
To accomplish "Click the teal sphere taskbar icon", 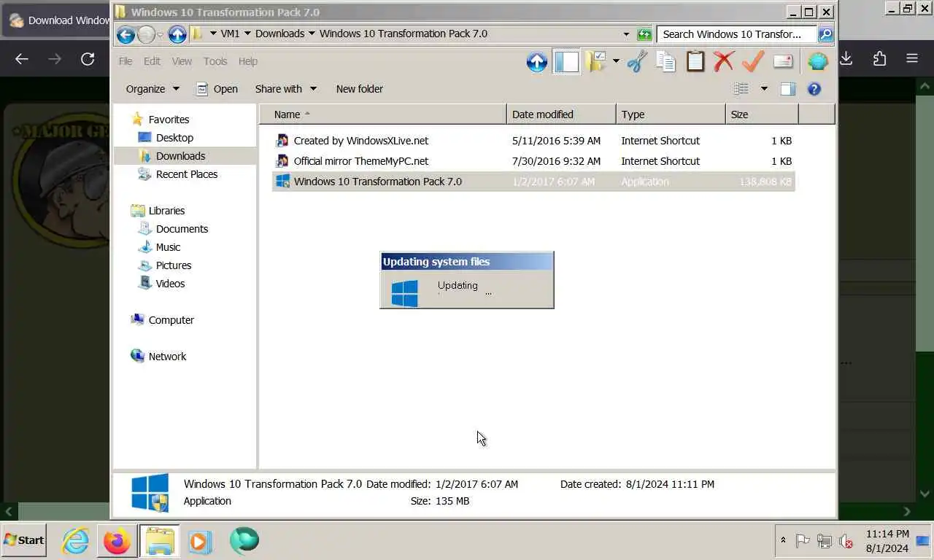I will [x=244, y=541].
